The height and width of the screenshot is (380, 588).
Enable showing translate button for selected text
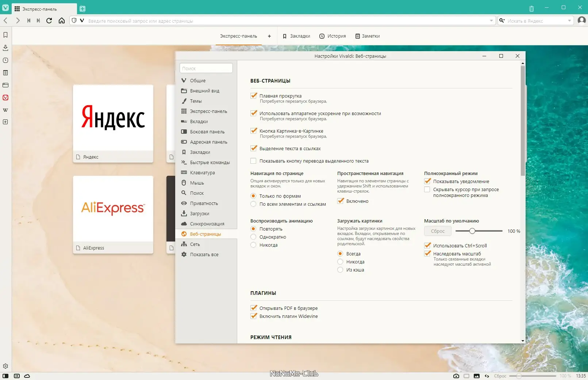point(254,161)
